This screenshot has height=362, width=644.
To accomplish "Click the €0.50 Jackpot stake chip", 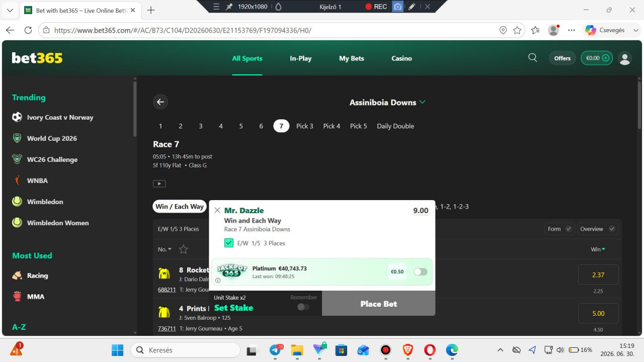I will pos(397,271).
